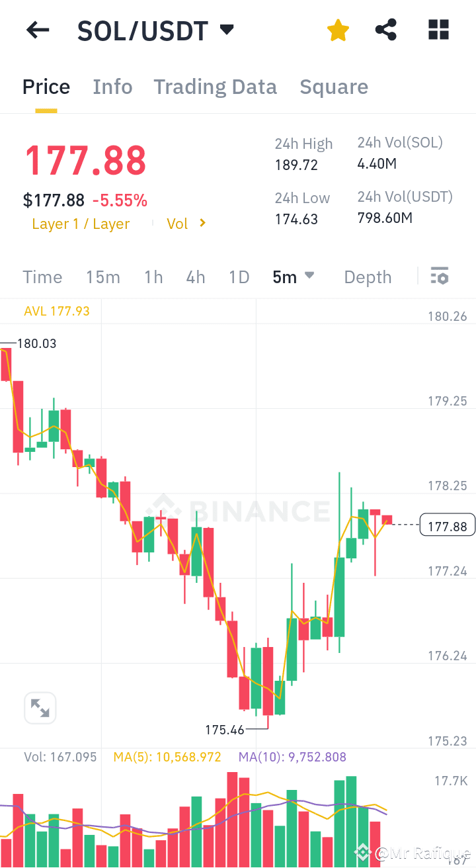Tap the 177.88 current price tag
The image size is (476, 868).
[447, 525]
